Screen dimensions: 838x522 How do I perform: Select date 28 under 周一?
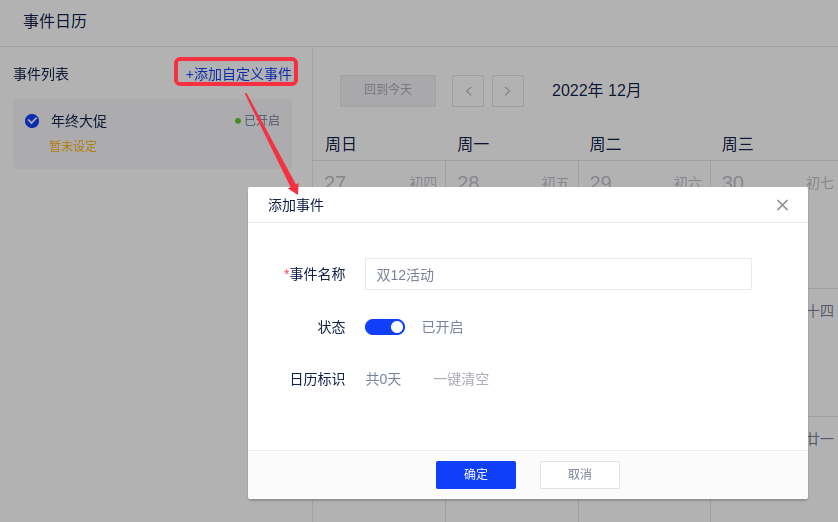click(468, 182)
